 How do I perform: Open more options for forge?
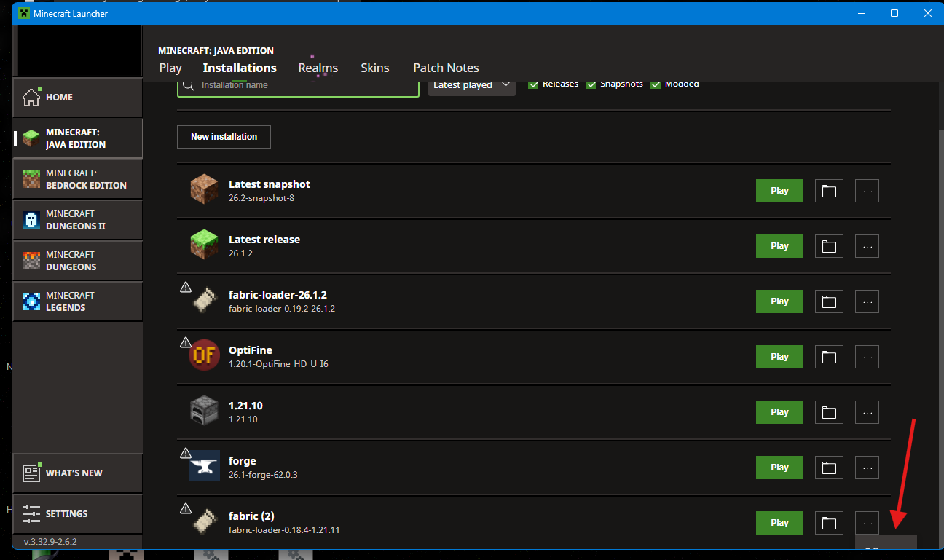coord(867,468)
